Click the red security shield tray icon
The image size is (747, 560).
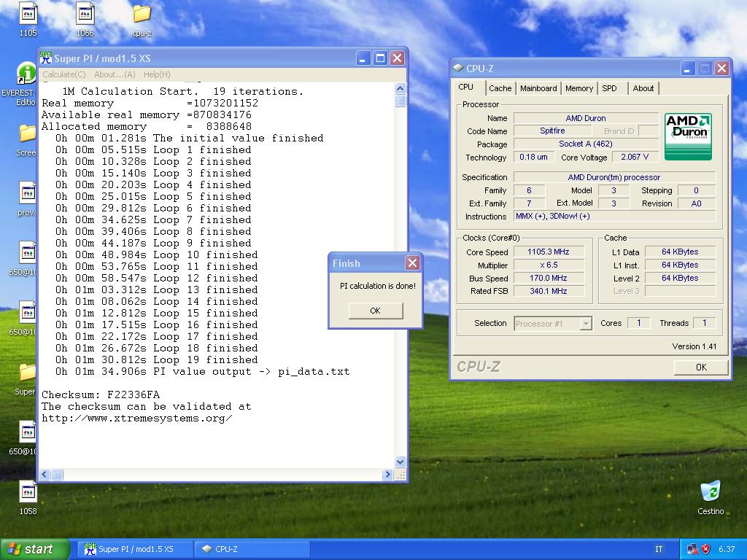click(706, 549)
